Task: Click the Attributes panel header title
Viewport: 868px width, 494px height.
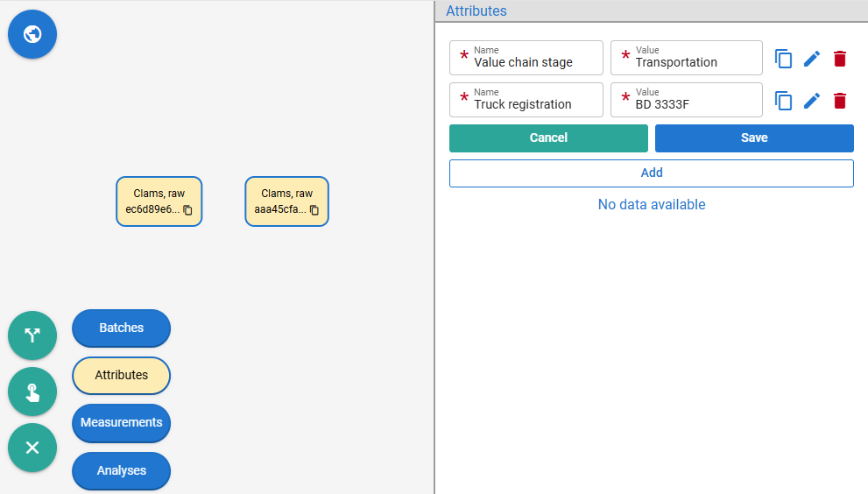Action: (x=476, y=11)
